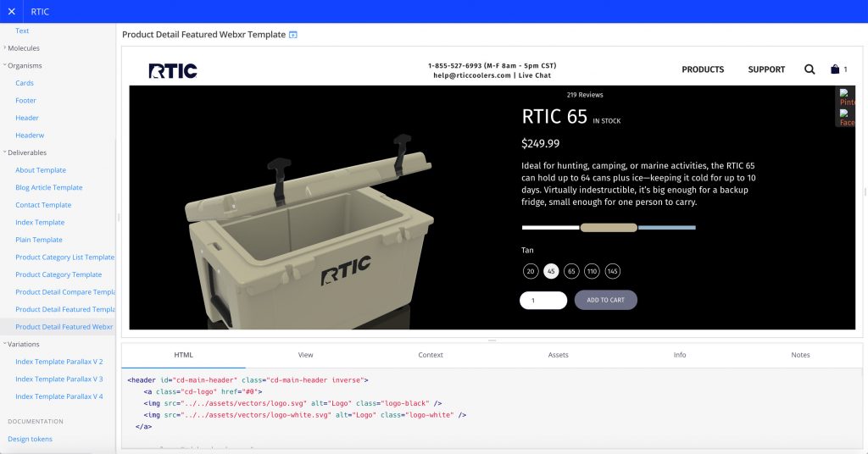Open the PRODUCTS menu
This screenshot has height=454, width=868.
(703, 69)
